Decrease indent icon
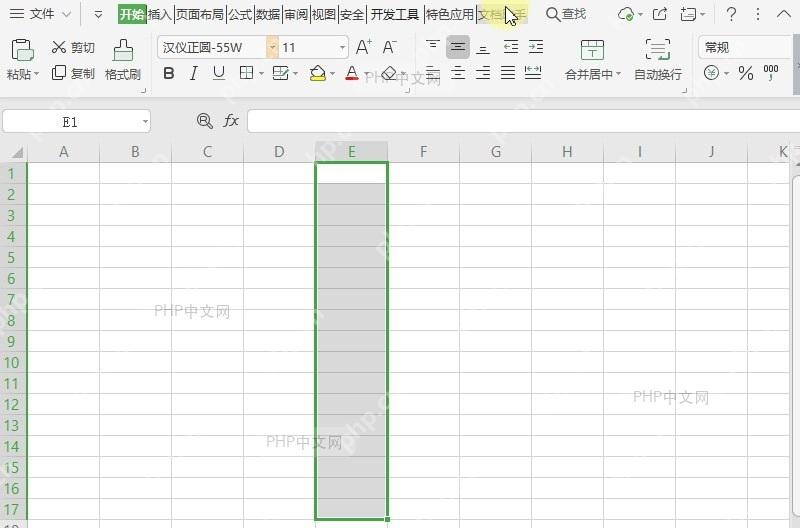800x528 pixels. pos(511,47)
